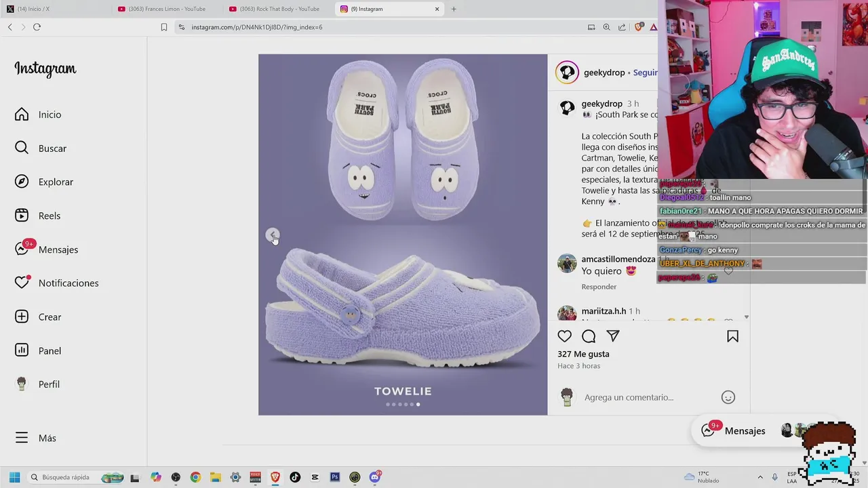This screenshot has height=488, width=868.
Task: Click the Towelie Crocs carousel image
Action: pyautogui.click(x=403, y=235)
